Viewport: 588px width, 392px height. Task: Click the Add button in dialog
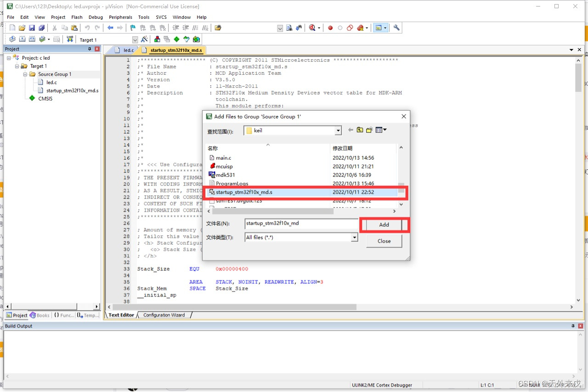pyautogui.click(x=384, y=224)
